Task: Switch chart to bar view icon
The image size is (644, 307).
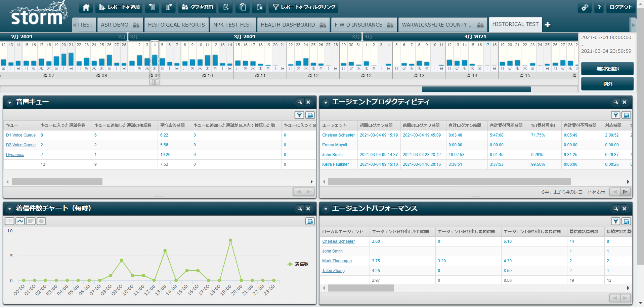Action: [x=31, y=221]
